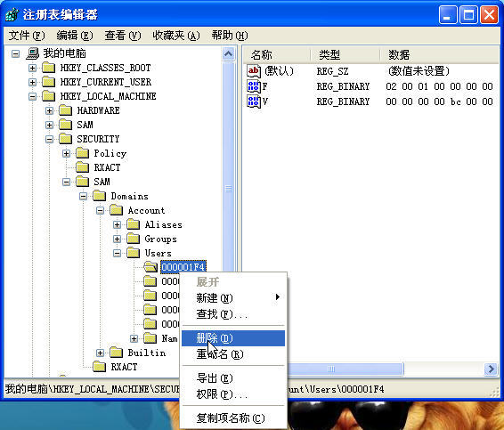
Task: Open the 收藏夹(A) menu
Action: pos(176,36)
